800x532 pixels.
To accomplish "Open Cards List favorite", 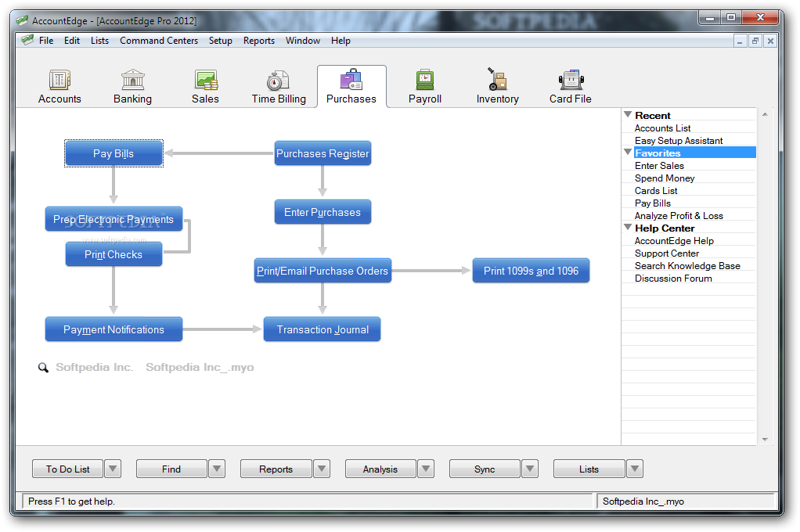I will coord(656,190).
